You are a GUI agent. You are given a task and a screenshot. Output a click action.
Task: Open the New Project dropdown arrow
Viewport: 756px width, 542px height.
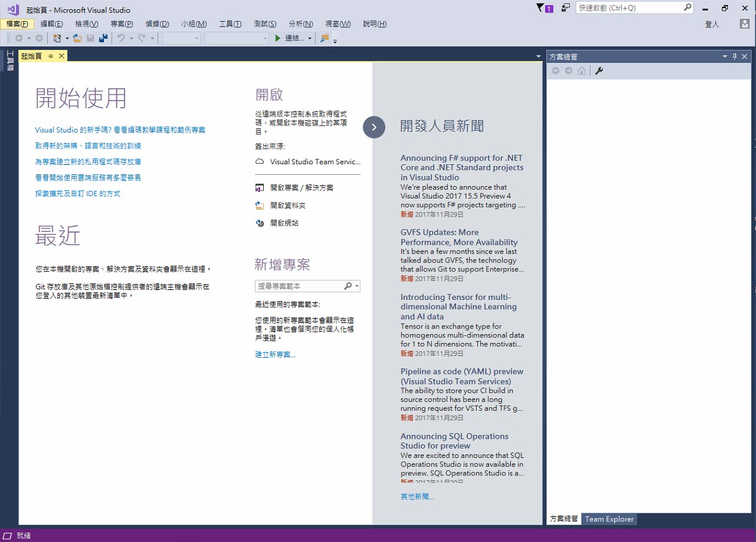point(67,39)
